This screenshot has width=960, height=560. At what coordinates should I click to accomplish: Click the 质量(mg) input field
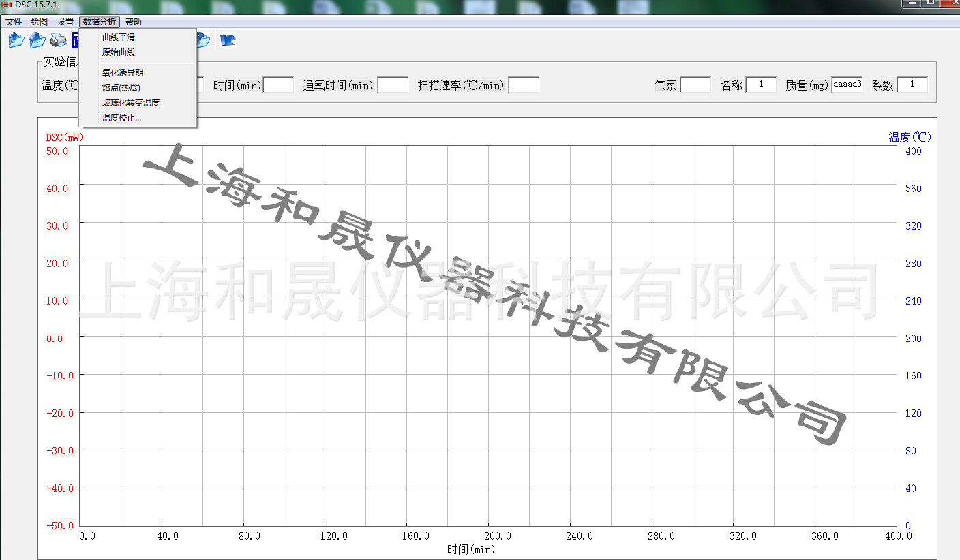point(847,85)
